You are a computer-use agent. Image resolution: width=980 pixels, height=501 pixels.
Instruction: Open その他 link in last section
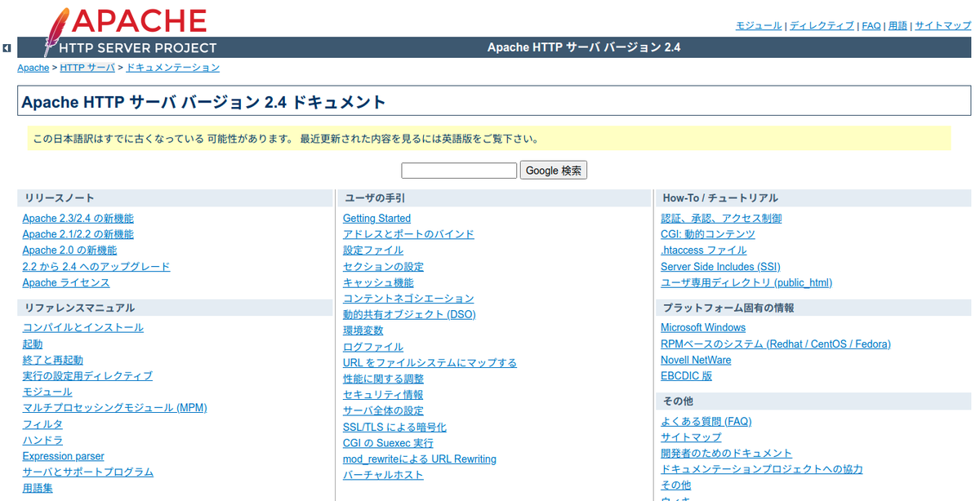675,485
